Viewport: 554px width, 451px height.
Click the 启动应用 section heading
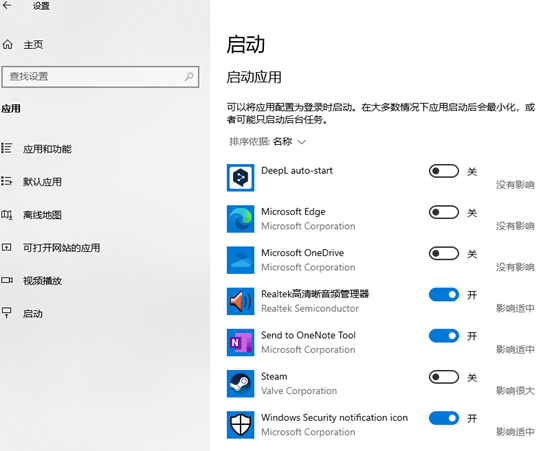(254, 77)
